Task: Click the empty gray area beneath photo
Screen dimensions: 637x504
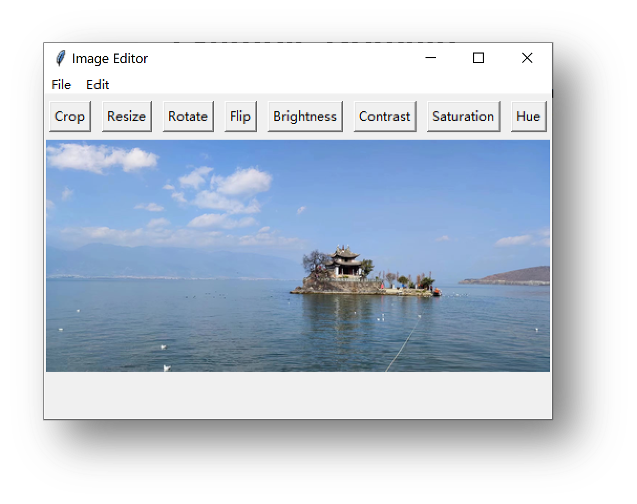Action: click(x=298, y=395)
